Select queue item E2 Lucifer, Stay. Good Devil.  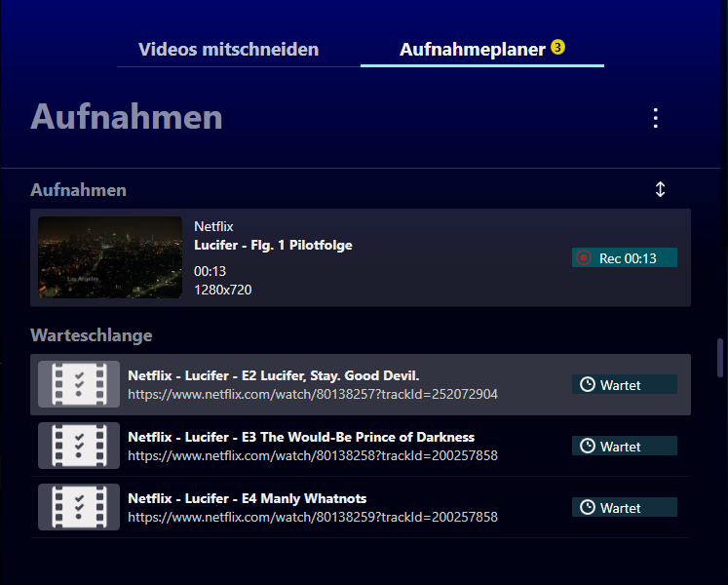pyautogui.click(x=361, y=384)
